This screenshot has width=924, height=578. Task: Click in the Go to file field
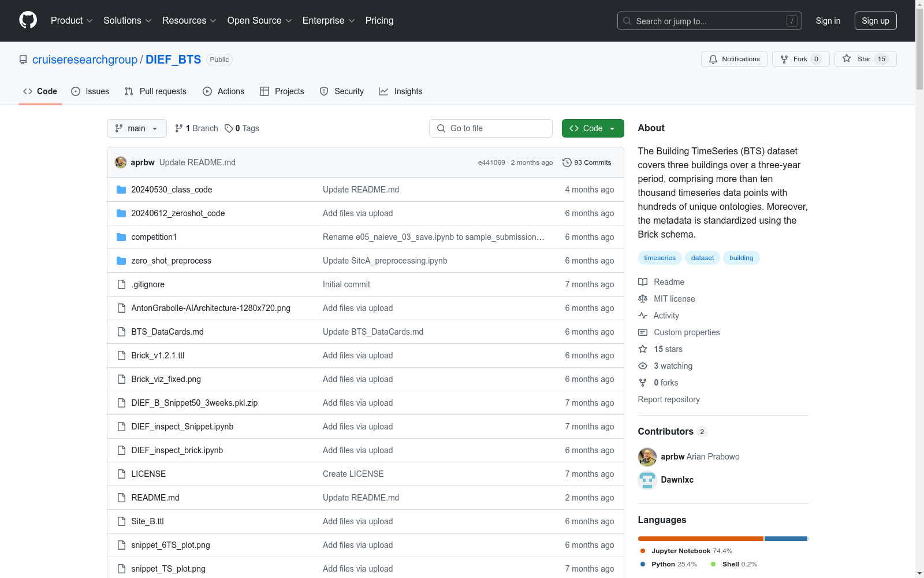(x=491, y=128)
